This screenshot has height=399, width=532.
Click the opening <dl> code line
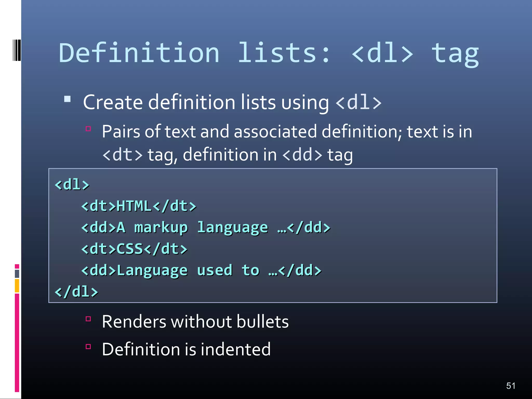click(72, 185)
